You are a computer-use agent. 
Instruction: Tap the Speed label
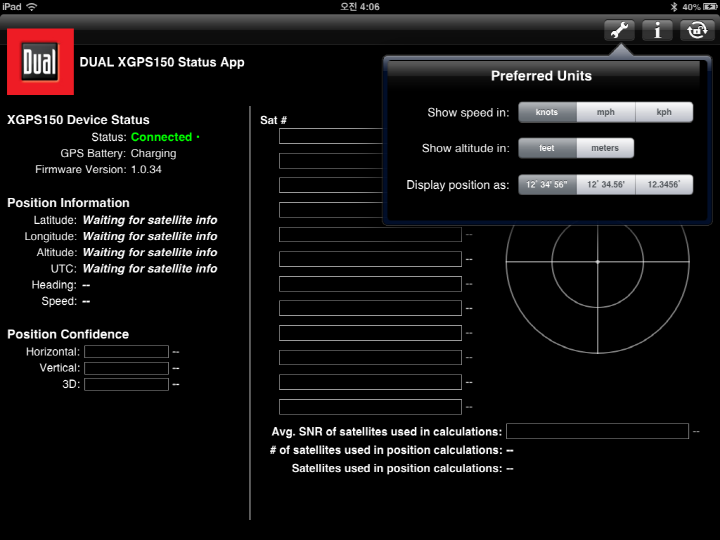pos(59,301)
